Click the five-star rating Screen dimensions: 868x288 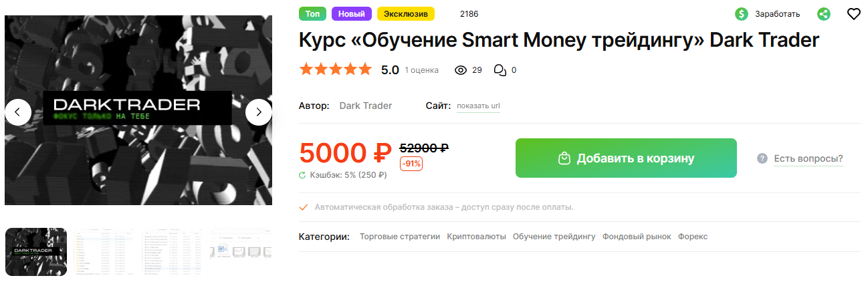click(x=335, y=69)
